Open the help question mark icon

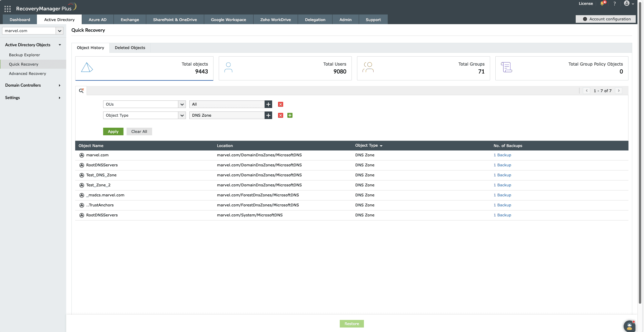coord(614,3)
